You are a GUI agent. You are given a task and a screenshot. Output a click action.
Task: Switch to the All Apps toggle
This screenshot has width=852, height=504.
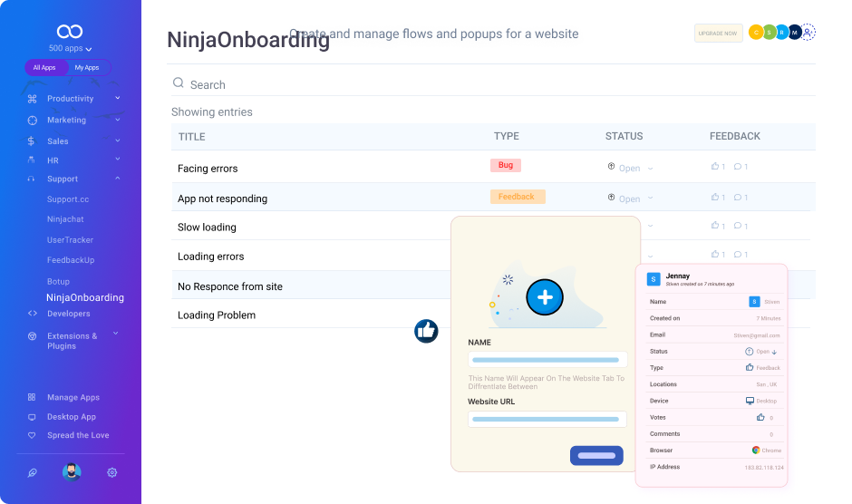(x=44, y=68)
